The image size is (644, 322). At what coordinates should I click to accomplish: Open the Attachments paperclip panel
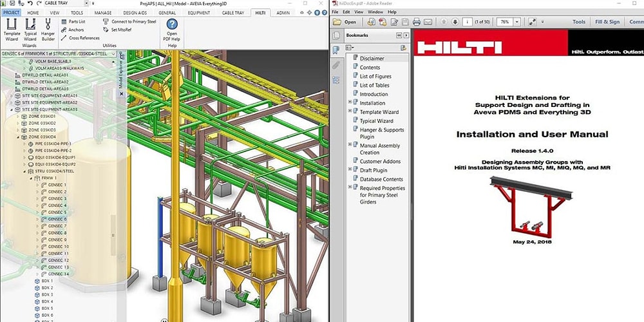pyautogui.click(x=336, y=65)
